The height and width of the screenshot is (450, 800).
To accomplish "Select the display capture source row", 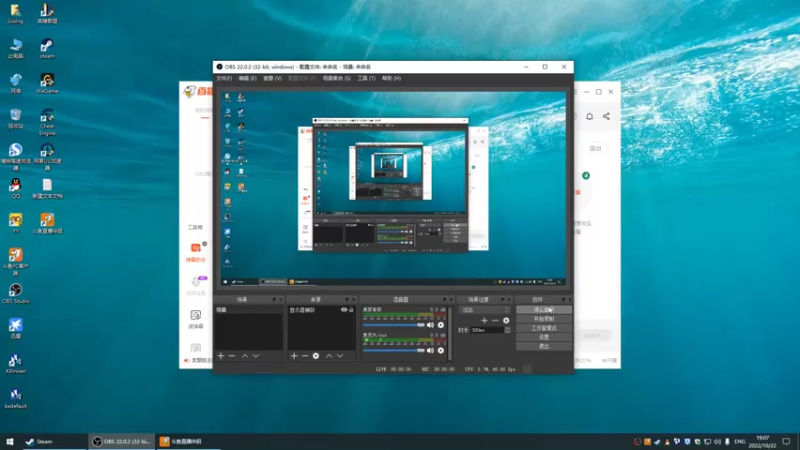I will click(321, 310).
